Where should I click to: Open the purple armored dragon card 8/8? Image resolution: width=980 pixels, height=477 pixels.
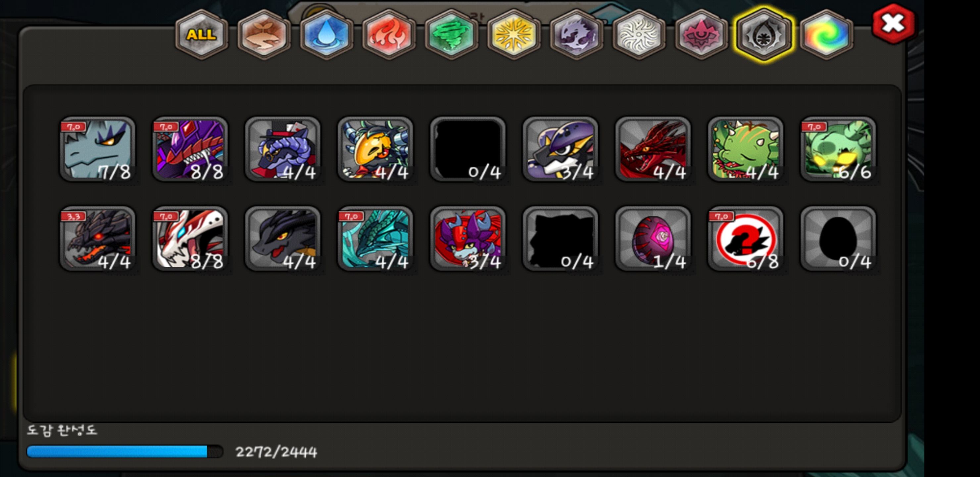[190, 149]
